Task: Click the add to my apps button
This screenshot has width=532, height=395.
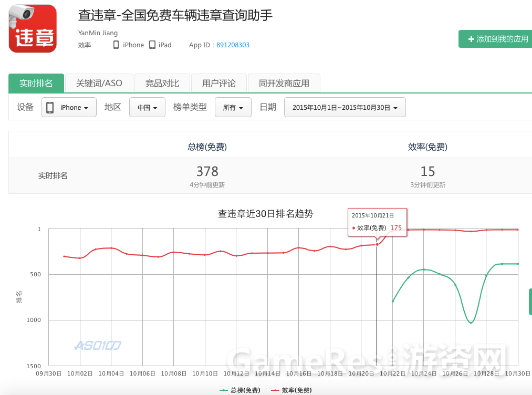Action: (x=495, y=39)
